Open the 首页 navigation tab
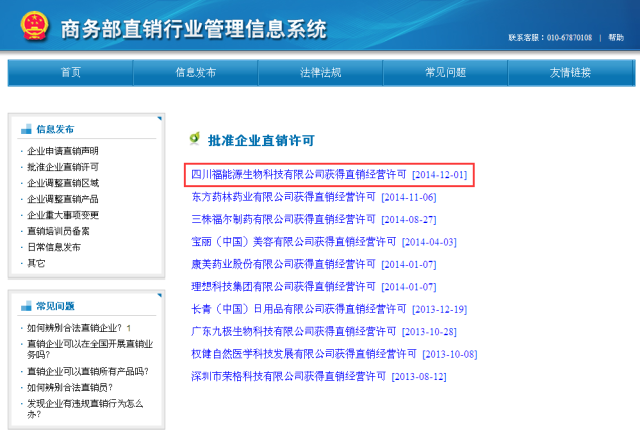 (x=70, y=72)
